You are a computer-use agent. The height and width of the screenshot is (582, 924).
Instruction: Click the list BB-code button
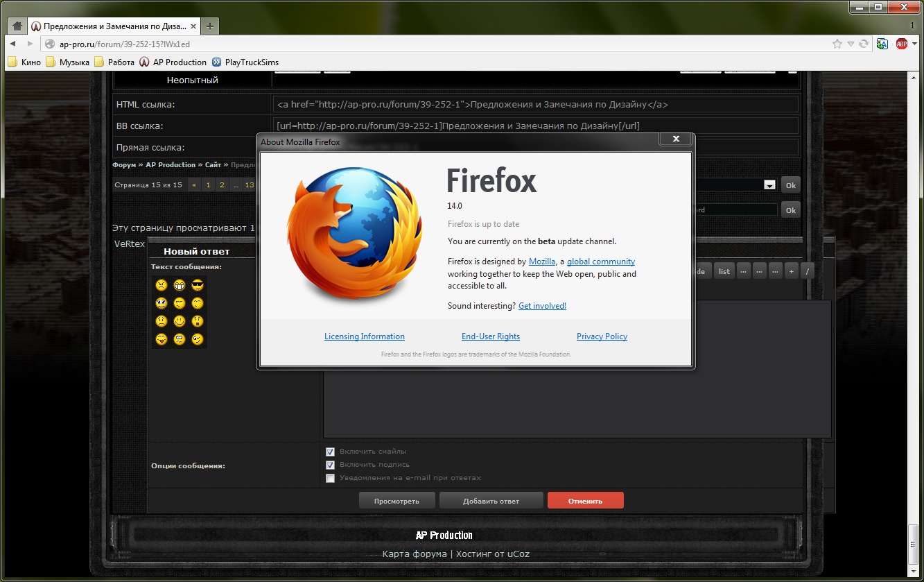pos(724,271)
